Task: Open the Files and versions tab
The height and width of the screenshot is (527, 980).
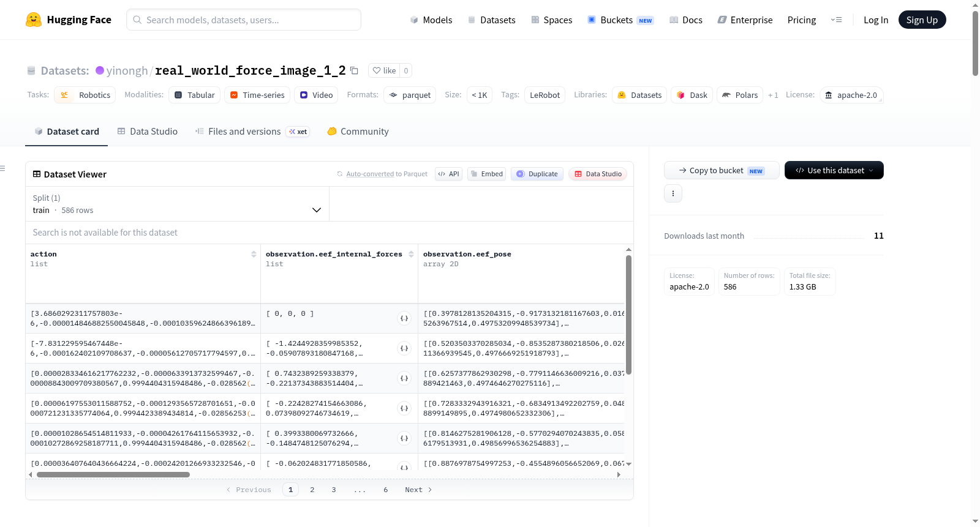Action: (x=252, y=131)
